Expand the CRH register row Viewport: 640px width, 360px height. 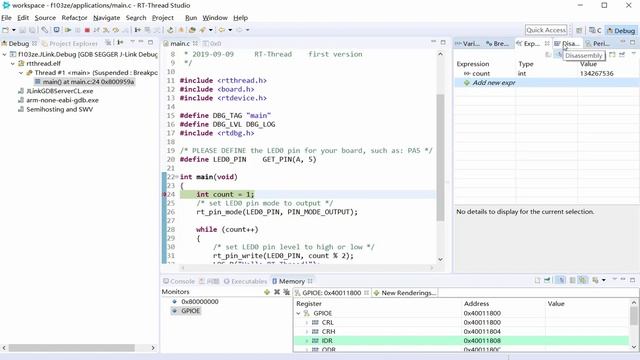click(307, 331)
